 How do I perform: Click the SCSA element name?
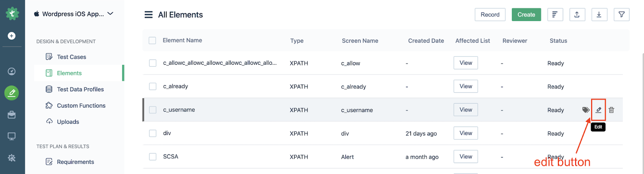171,156
